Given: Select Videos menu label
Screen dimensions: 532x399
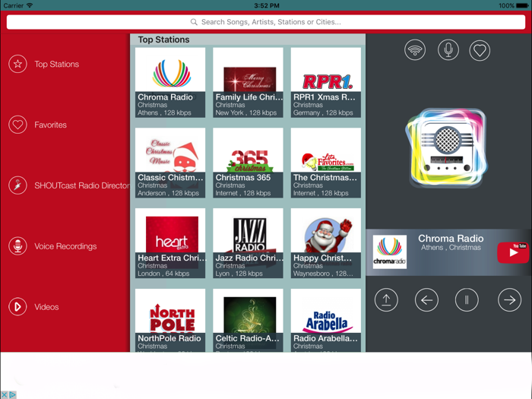Looking at the screenshot, I should click(46, 307).
